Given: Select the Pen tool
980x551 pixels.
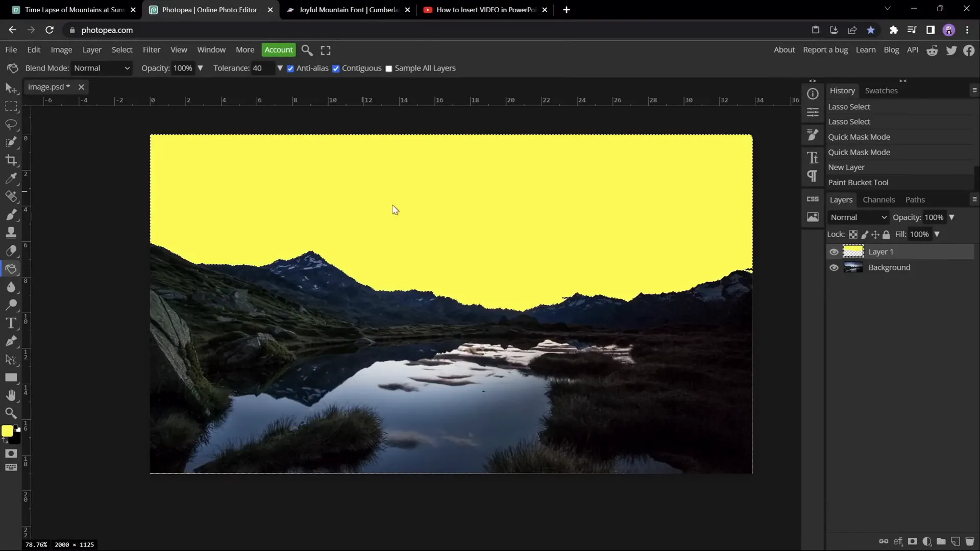Looking at the screenshot, I should point(11,341).
